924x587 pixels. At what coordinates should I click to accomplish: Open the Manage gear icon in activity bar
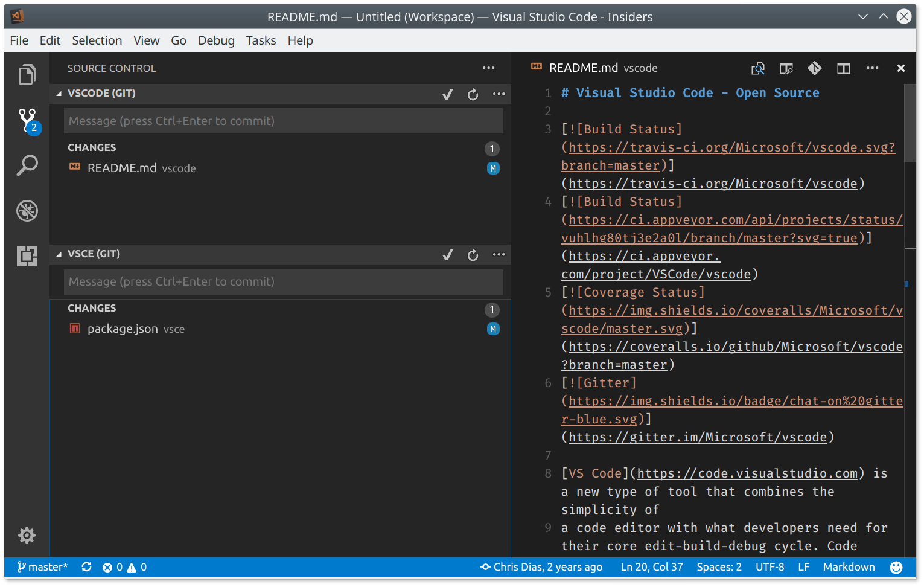click(27, 535)
